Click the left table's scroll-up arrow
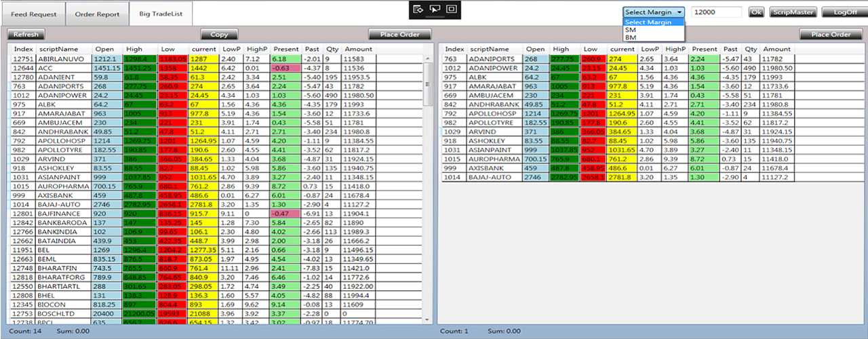Viewport: 868px width, 339px height. coord(427,58)
